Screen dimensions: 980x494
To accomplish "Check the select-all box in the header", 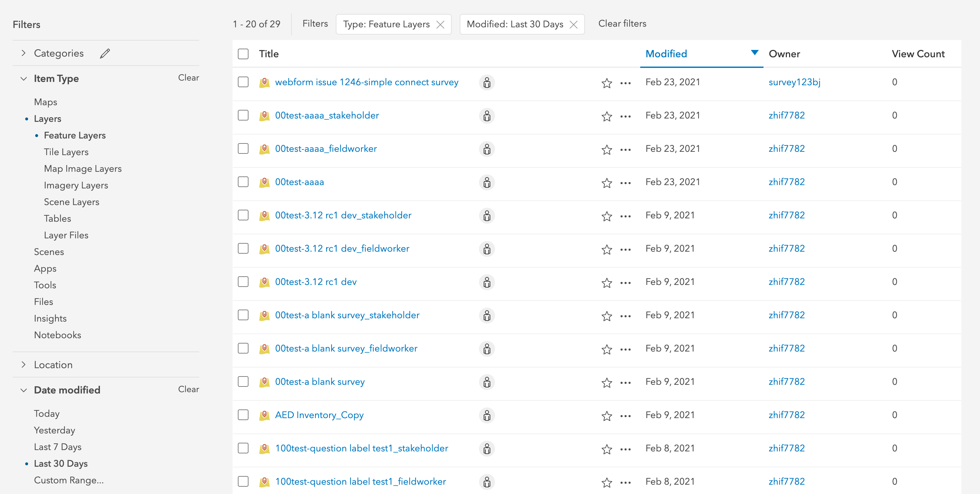I will pos(243,54).
